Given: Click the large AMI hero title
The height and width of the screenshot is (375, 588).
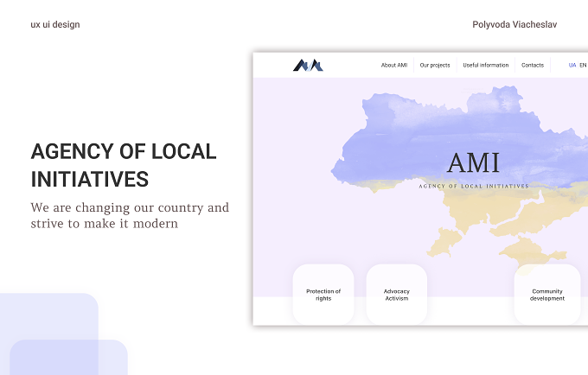Looking at the screenshot, I should pos(474,162).
